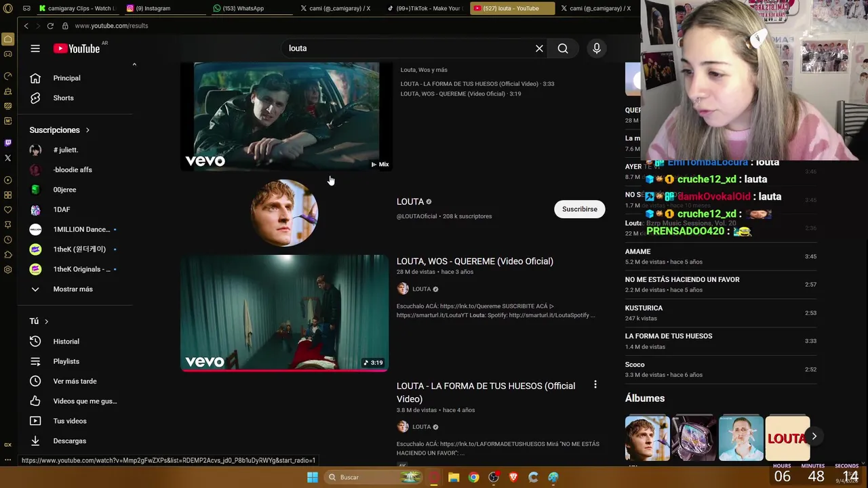
Task: Play AMAME in the right panel
Action: pos(720,256)
